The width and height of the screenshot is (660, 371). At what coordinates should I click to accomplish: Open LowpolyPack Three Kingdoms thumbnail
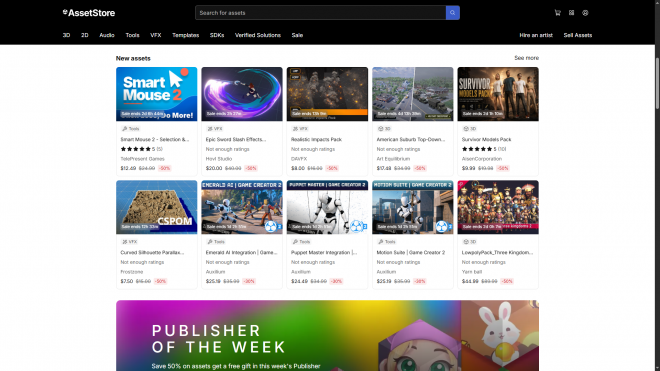click(498, 207)
